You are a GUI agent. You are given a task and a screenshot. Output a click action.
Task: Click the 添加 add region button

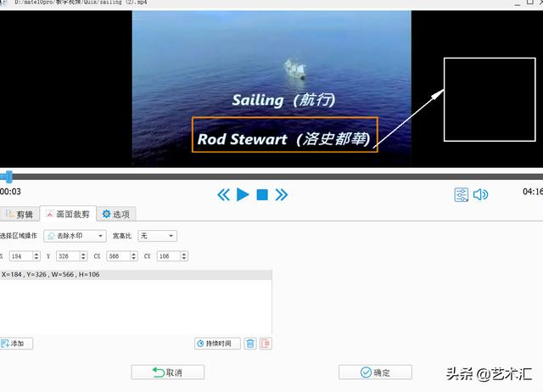(16, 344)
